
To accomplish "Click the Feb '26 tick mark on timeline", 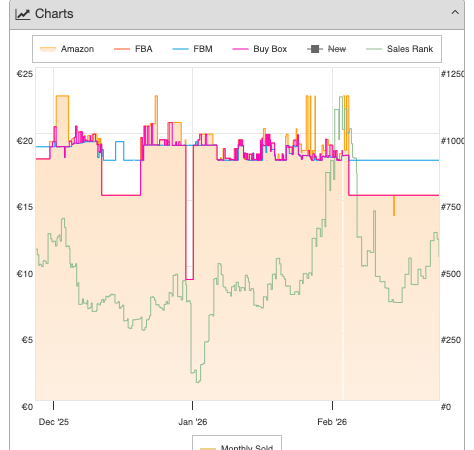I will tap(332, 405).
